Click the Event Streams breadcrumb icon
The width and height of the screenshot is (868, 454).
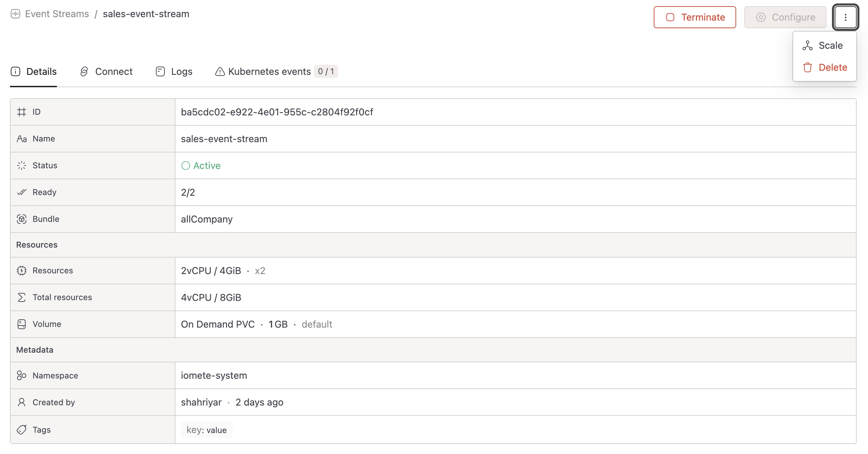pyautogui.click(x=15, y=14)
